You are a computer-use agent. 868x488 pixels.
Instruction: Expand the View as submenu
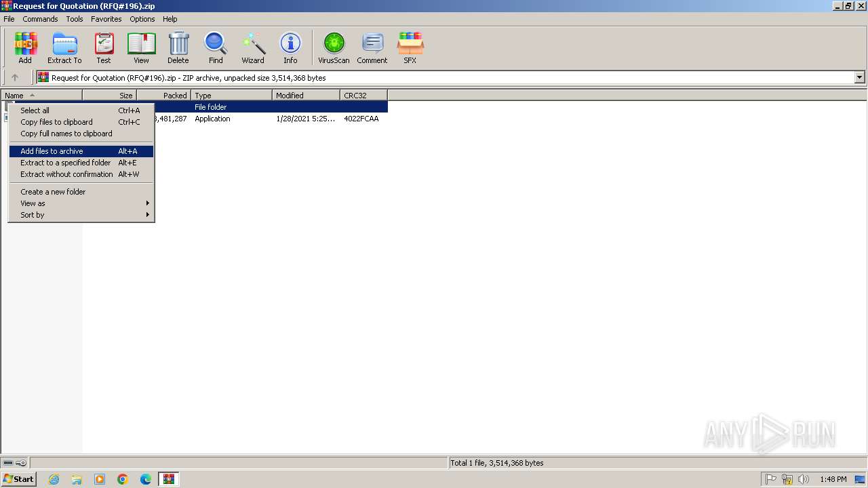pos(81,203)
